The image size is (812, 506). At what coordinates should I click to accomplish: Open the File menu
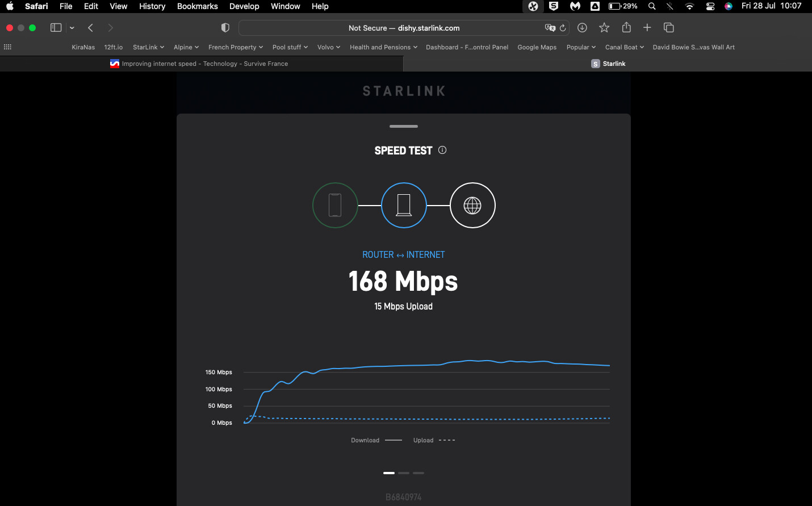66,6
